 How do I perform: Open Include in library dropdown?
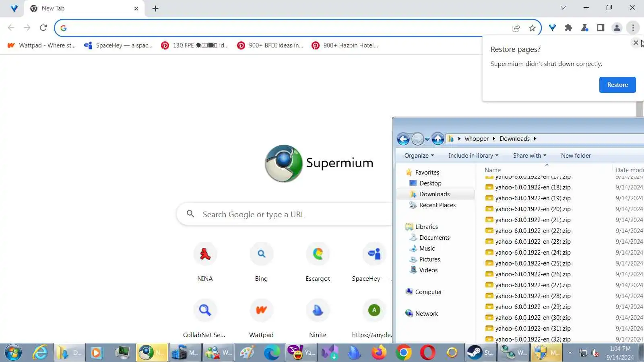click(473, 156)
